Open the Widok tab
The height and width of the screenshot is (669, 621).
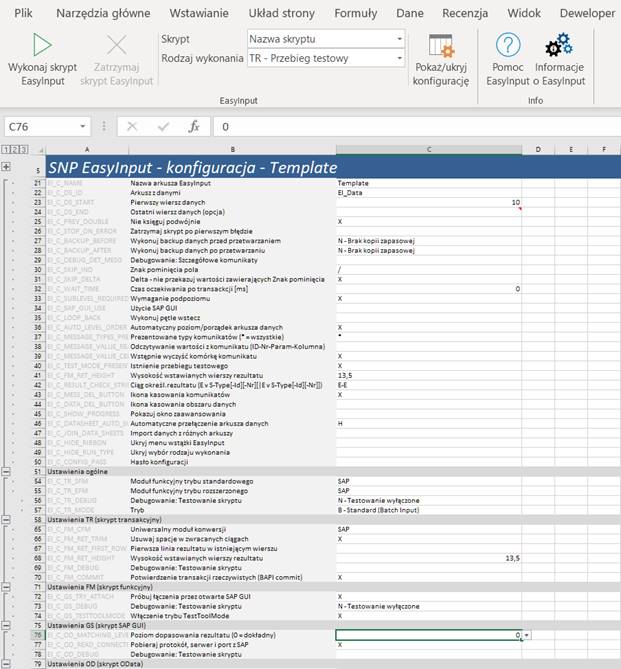click(524, 13)
